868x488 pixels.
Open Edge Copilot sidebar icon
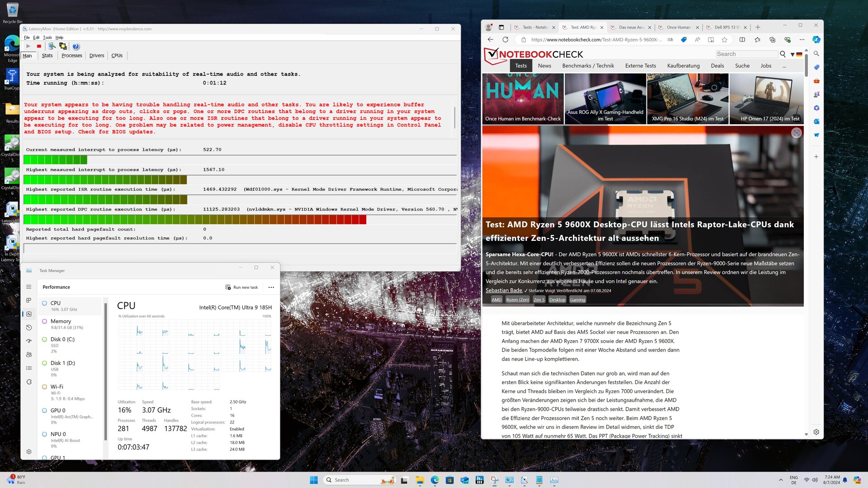click(816, 40)
